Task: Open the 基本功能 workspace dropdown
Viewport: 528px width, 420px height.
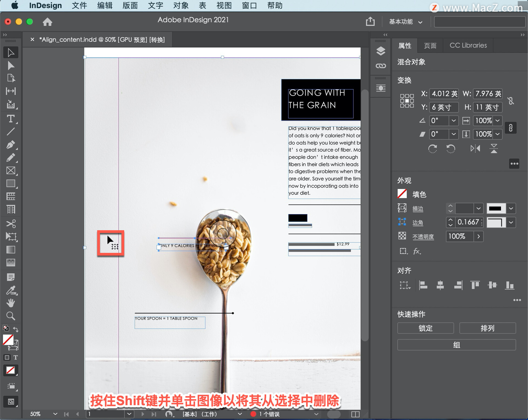Action: pos(406,22)
